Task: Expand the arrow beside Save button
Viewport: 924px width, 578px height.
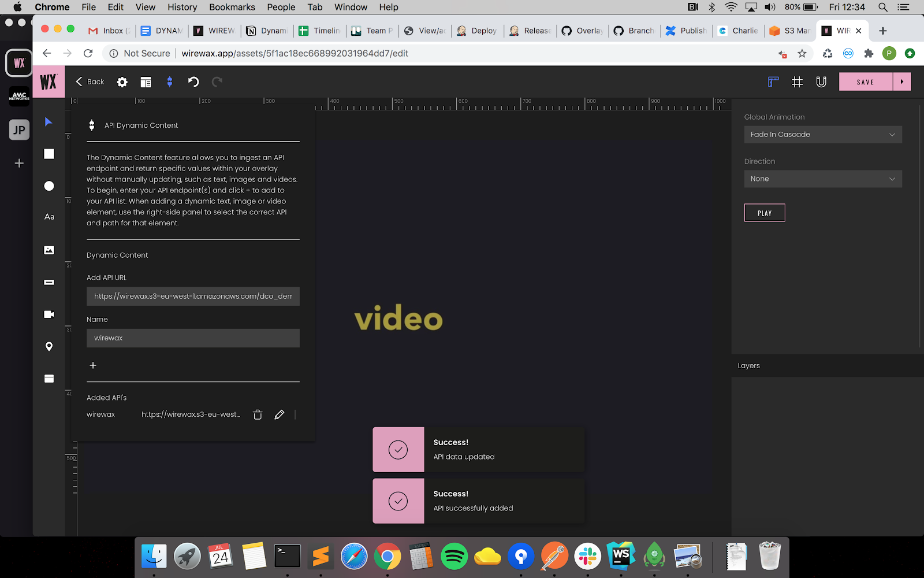Action: pyautogui.click(x=902, y=82)
